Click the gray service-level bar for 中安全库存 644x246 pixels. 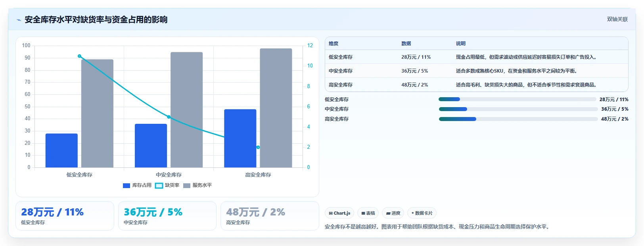[186, 110]
